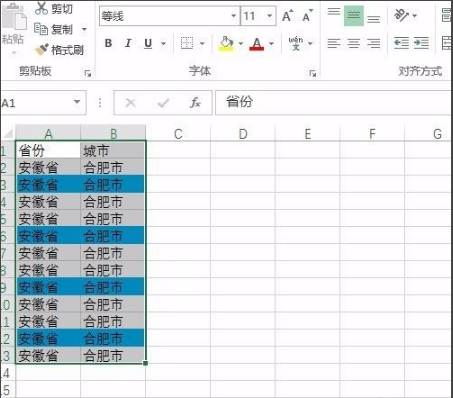Select the Format Painter (格式刷) tool
453x398 pixels.
coord(59,50)
